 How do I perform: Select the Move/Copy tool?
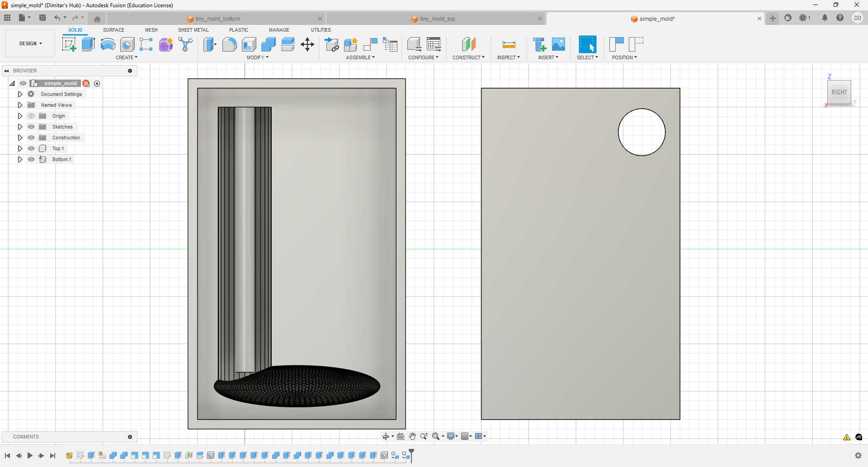coord(307,44)
